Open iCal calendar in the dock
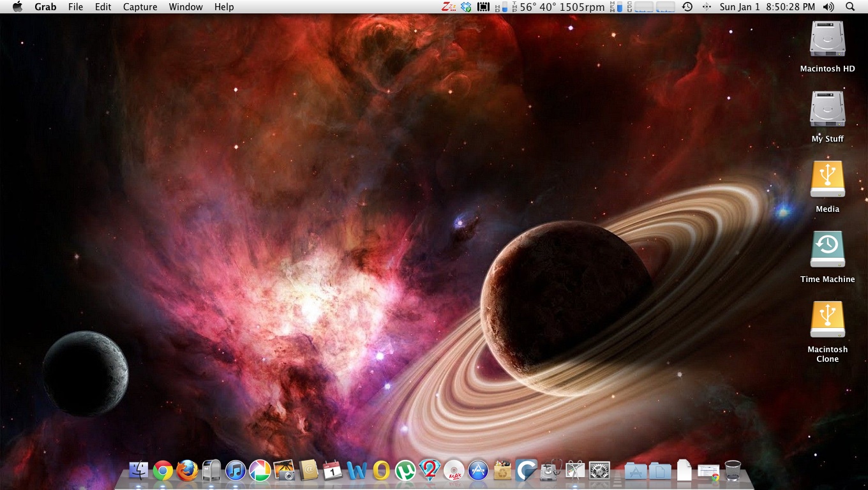The width and height of the screenshot is (868, 490). coord(333,471)
